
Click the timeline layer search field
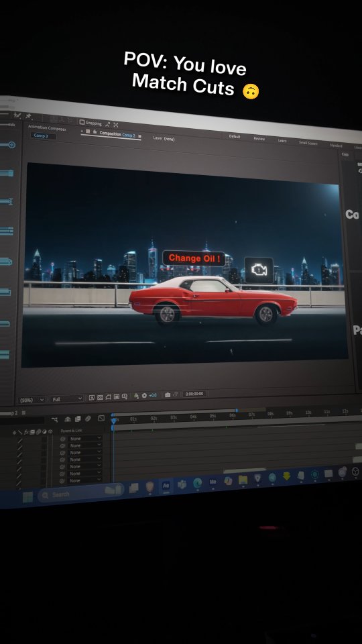21,421
